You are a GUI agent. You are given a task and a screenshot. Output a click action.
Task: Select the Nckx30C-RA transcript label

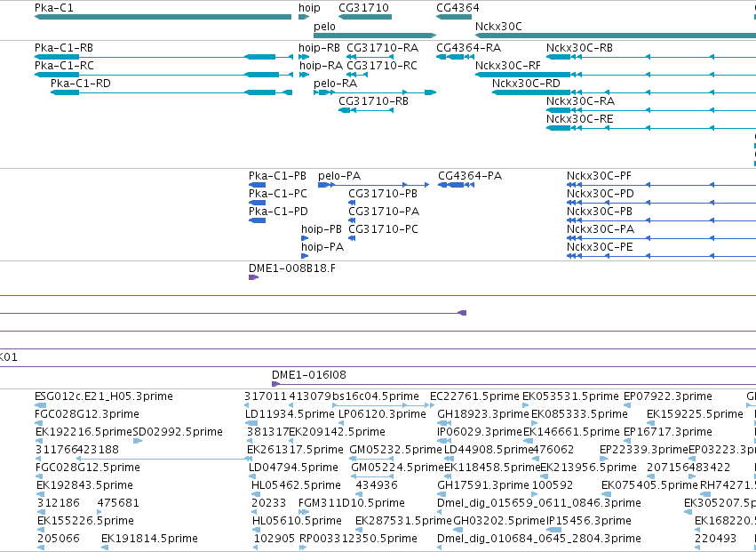point(580,101)
